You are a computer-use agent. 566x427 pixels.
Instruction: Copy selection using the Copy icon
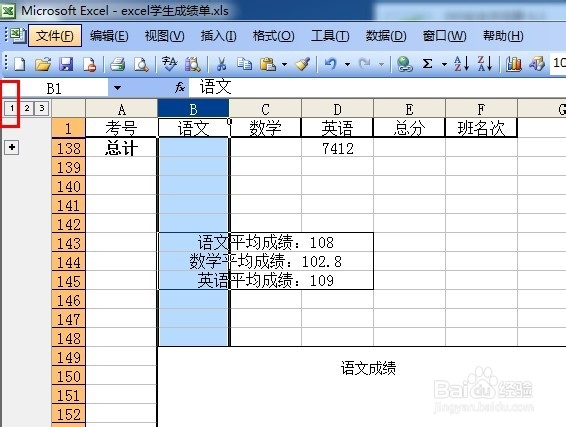coord(244,64)
